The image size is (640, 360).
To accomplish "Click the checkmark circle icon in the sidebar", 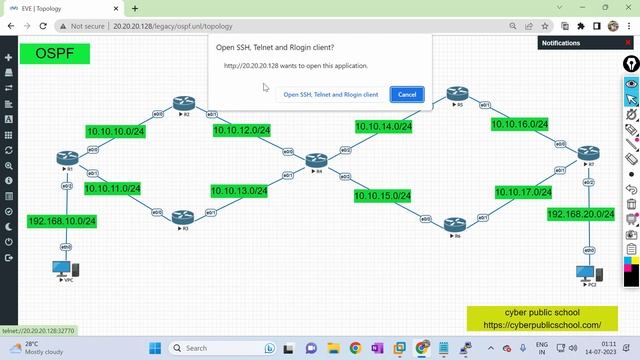I will (9, 211).
